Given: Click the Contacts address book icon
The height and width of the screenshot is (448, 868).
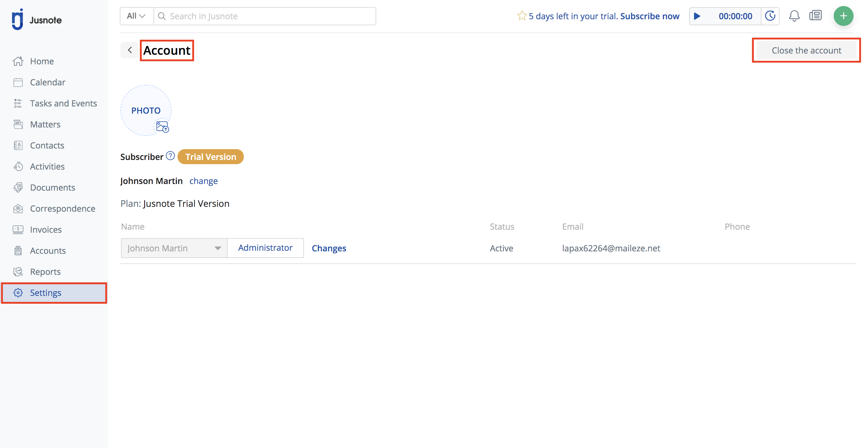Looking at the screenshot, I should (x=18, y=146).
